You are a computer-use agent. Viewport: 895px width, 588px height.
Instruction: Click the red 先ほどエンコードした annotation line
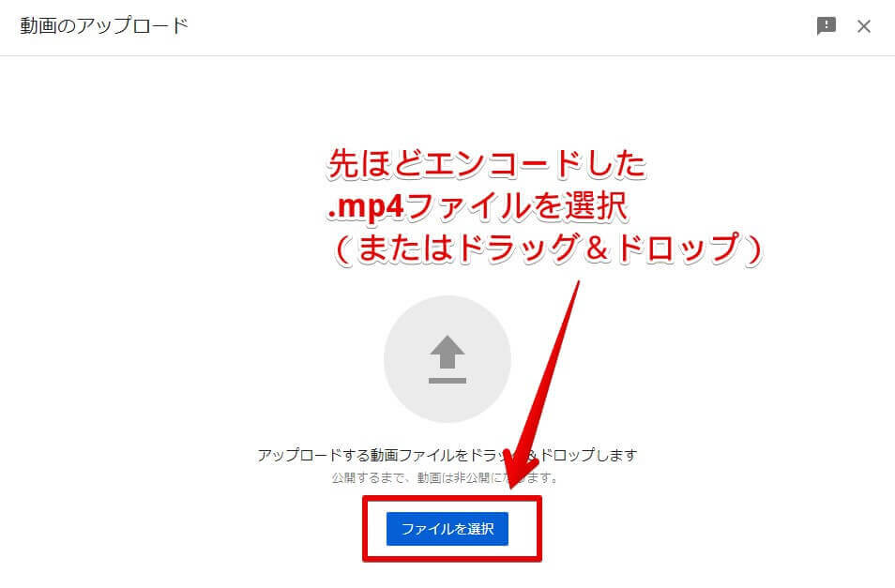(487, 164)
